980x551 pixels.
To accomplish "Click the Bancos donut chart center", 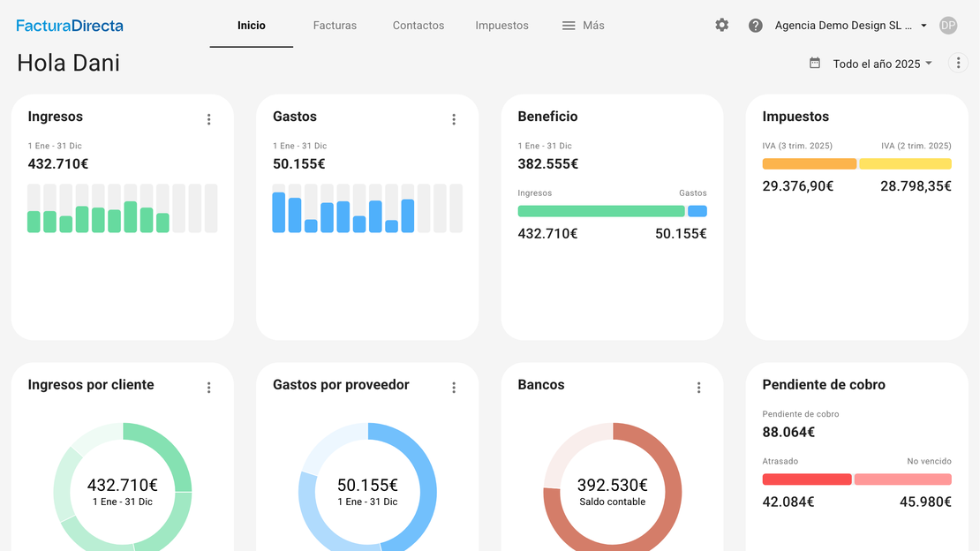I will click(x=612, y=492).
